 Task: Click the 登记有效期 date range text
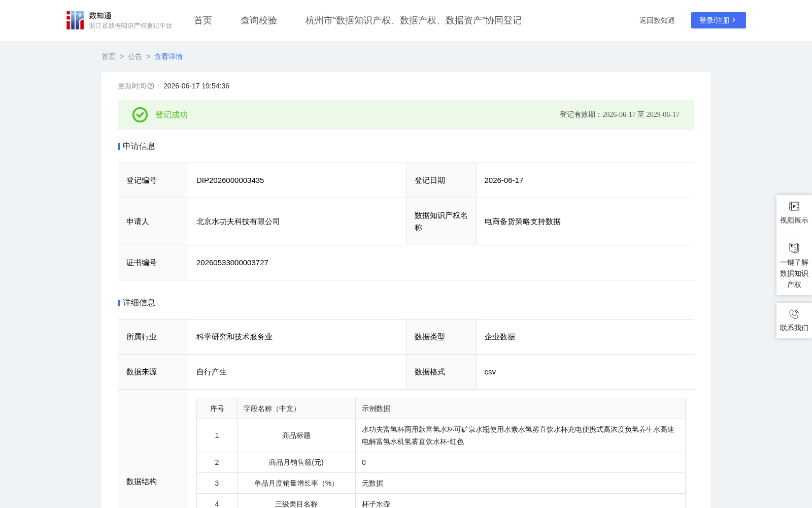620,115
